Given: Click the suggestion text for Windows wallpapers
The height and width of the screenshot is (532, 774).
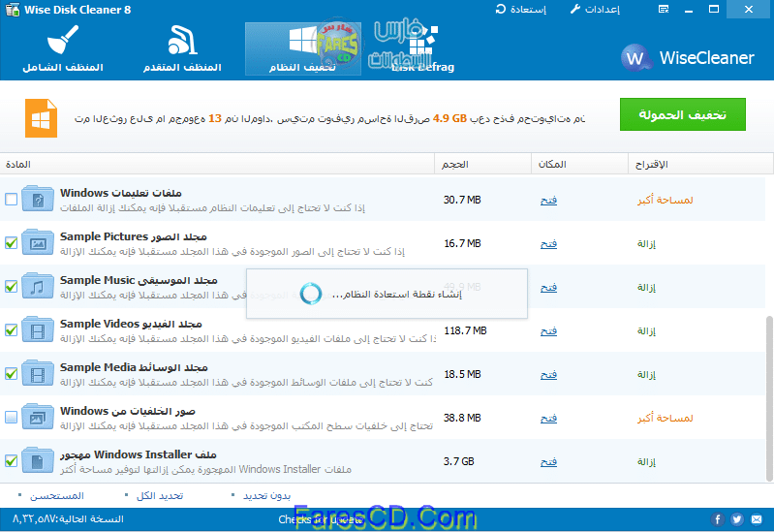Looking at the screenshot, I should [665, 418].
